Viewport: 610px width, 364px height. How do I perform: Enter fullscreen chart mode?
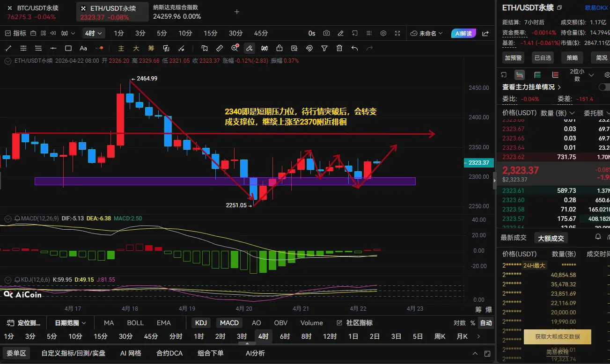397,33
